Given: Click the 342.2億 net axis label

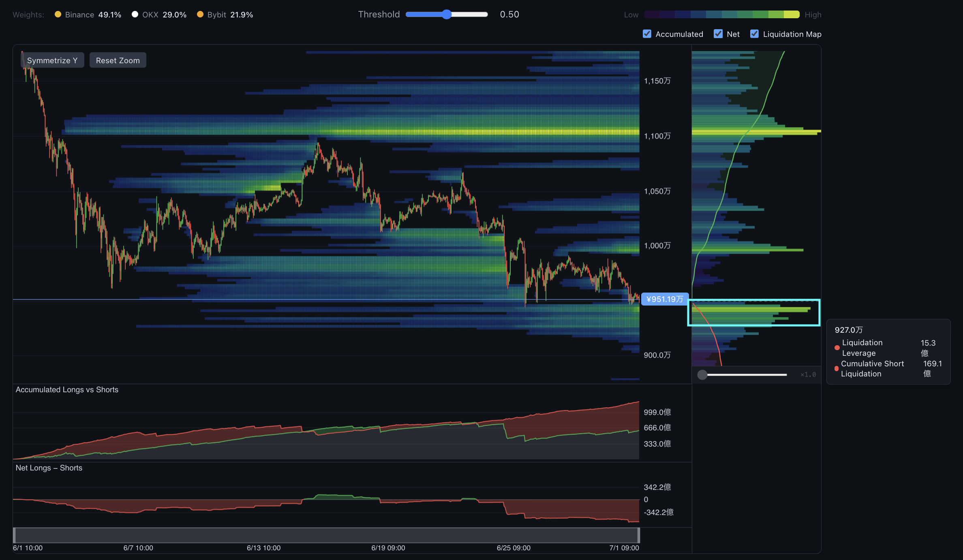Looking at the screenshot, I should coord(657,487).
